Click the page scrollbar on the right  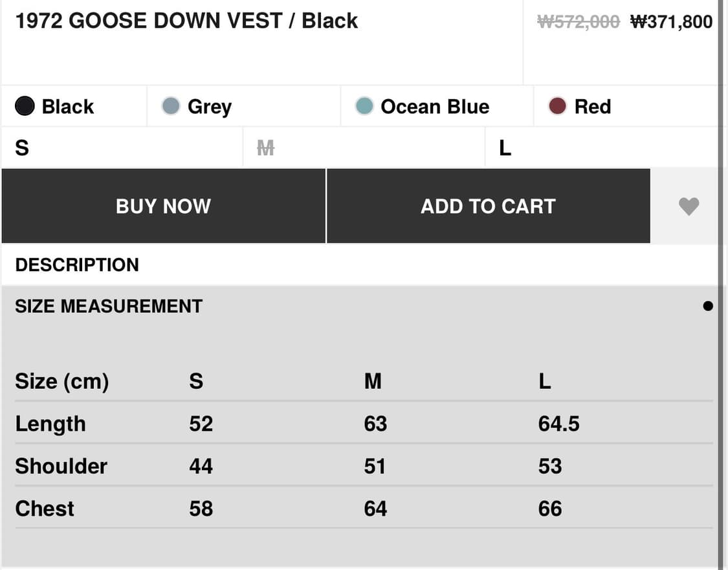pyautogui.click(x=722, y=285)
